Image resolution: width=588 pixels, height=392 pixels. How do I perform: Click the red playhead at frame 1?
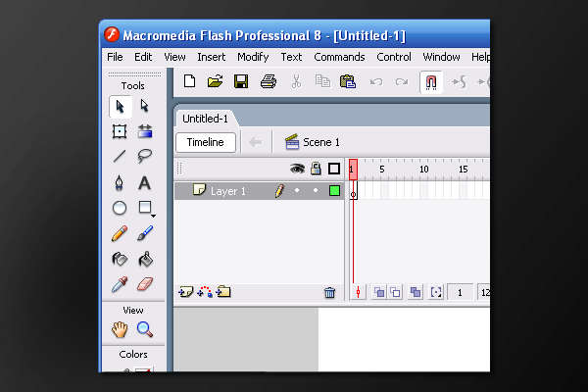[353, 170]
